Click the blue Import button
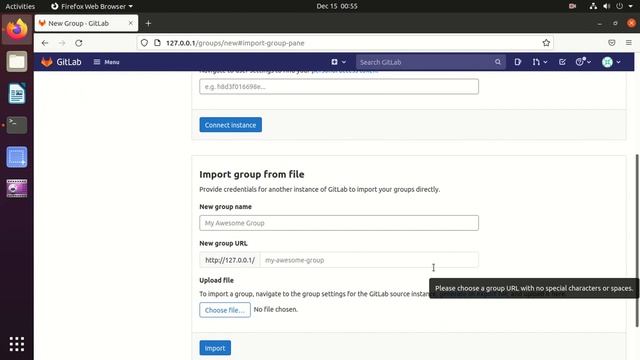640x360 pixels. pos(215,348)
